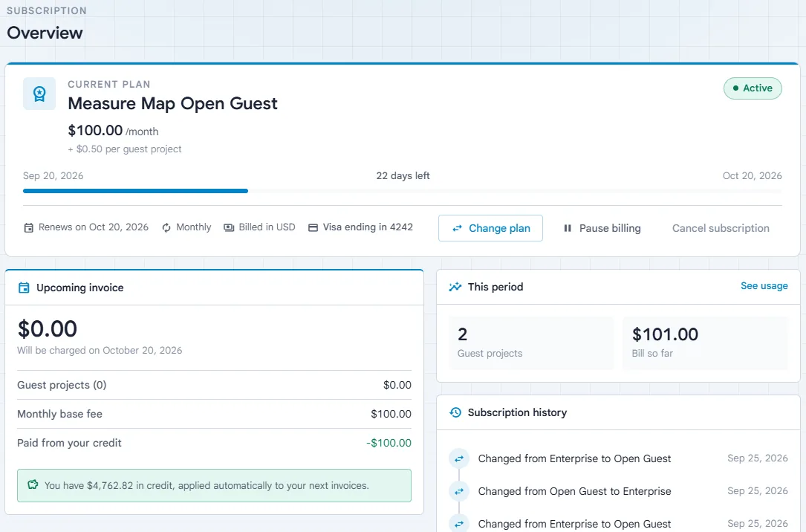This screenshot has width=806, height=532.
Task: Click the credit balance notification banner
Action: point(214,485)
